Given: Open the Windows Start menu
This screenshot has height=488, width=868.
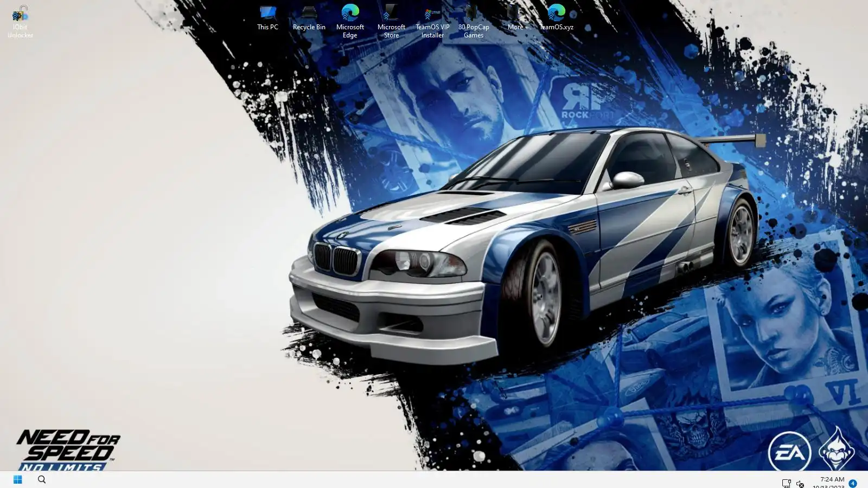Looking at the screenshot, I should pos(17,479).
